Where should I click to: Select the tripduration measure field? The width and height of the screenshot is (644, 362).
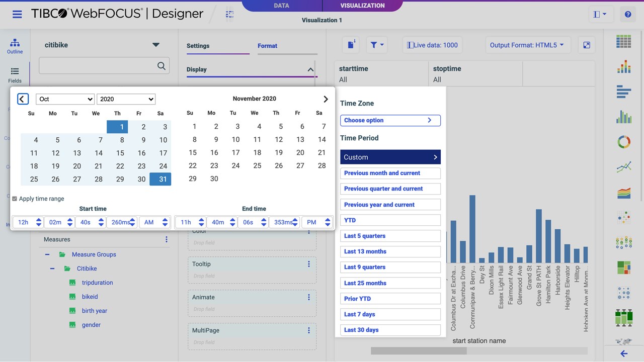click(97, 283)
